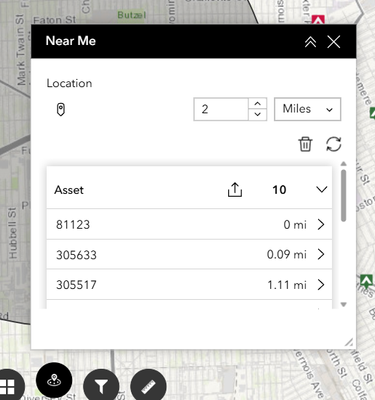375x400 pixels.
Task: Click the refresh results icon
Action: click(x=333, y=144)
